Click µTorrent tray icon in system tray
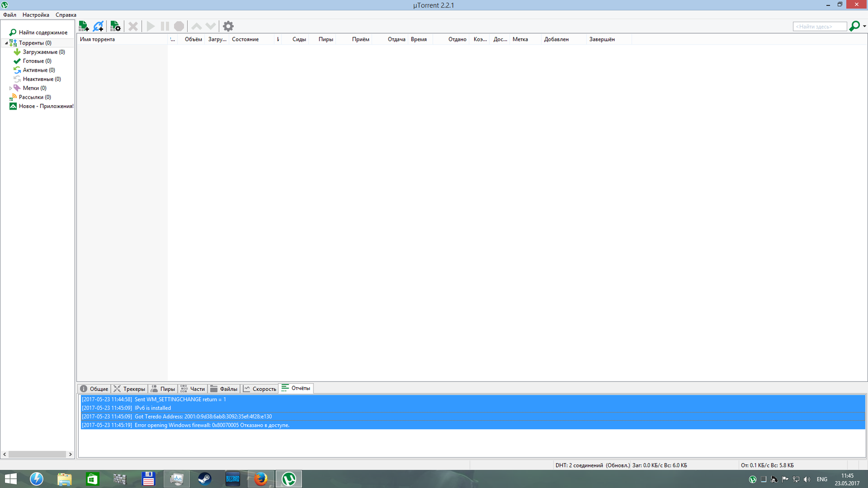The image size is (868, 488). click(x=752, y=479)
